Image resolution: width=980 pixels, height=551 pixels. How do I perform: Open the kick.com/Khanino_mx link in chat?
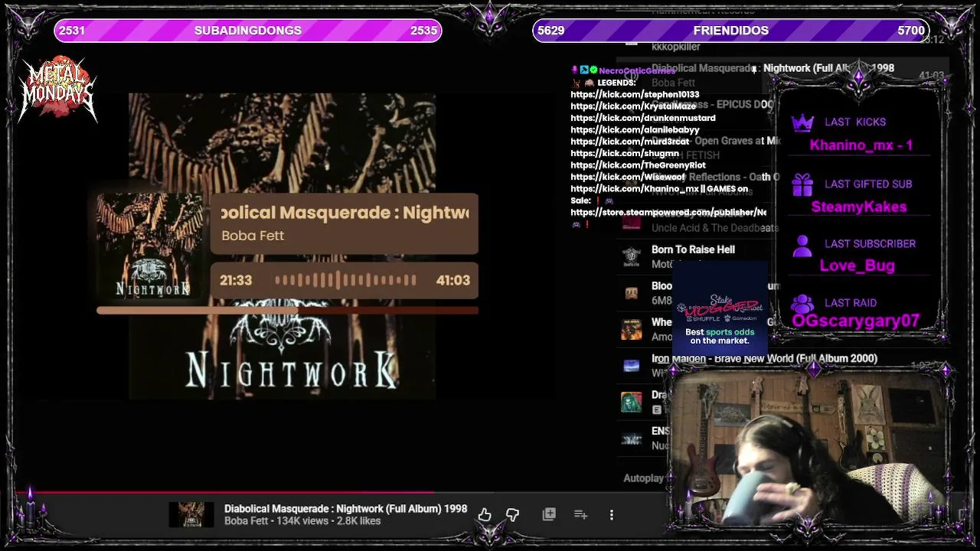point(635,188)
